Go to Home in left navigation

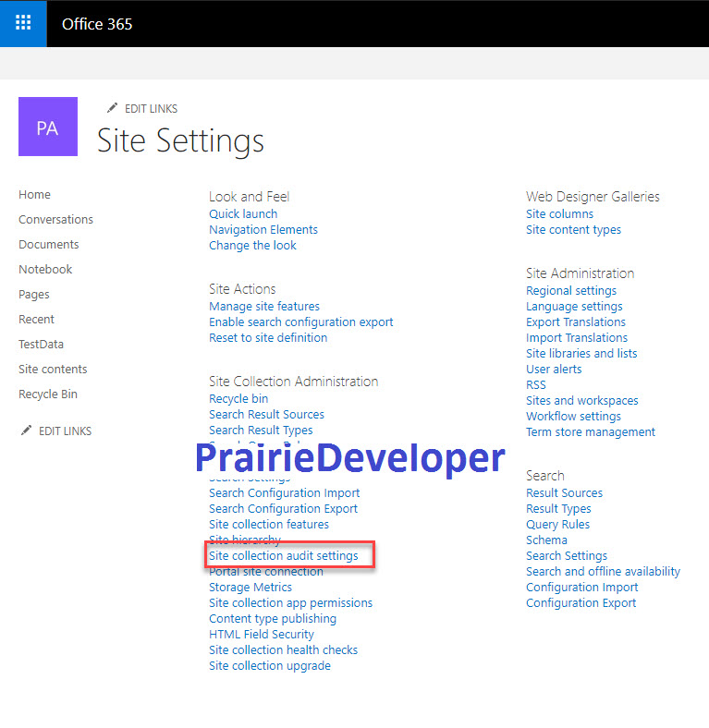pyautogui.click(x=34, y=195)
